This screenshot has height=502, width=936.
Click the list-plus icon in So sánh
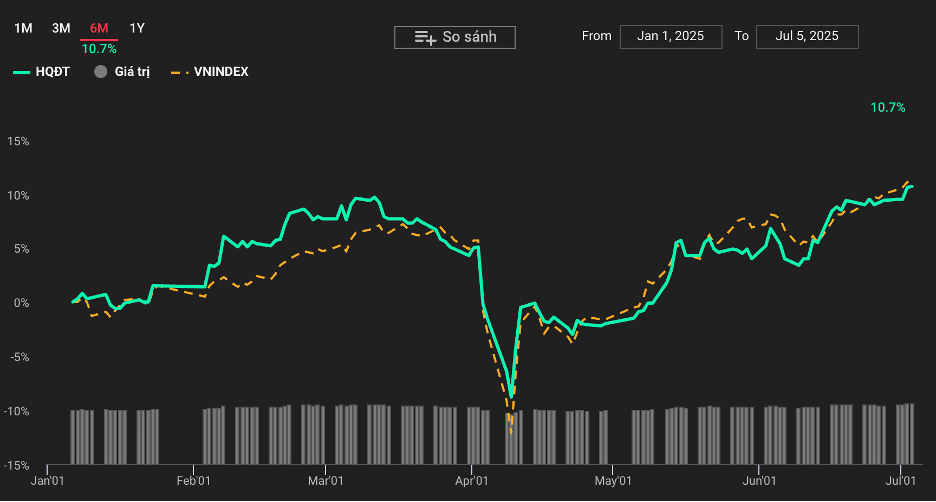click(x=425, y=38)
